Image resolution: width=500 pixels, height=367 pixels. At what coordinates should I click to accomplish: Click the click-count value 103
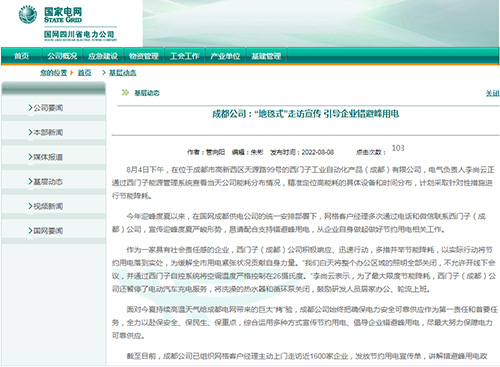tap(398, 148)
